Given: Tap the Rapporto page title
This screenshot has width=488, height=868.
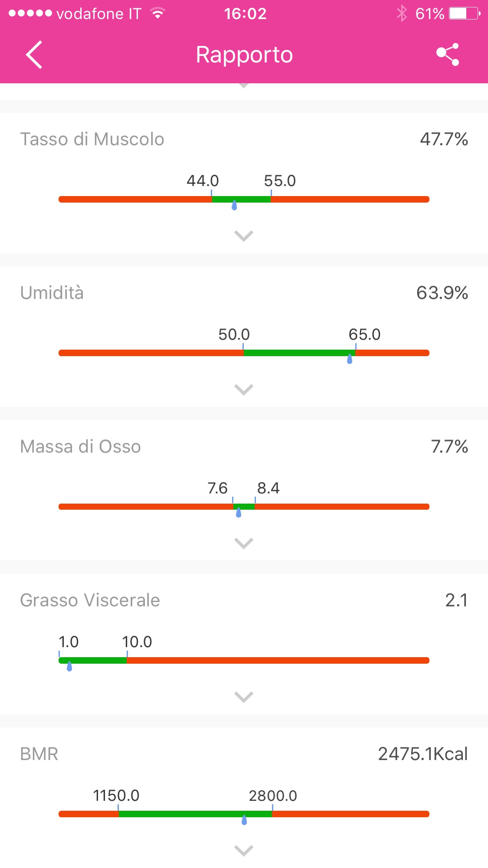Looking at the screenshot, I should (244, 55).
